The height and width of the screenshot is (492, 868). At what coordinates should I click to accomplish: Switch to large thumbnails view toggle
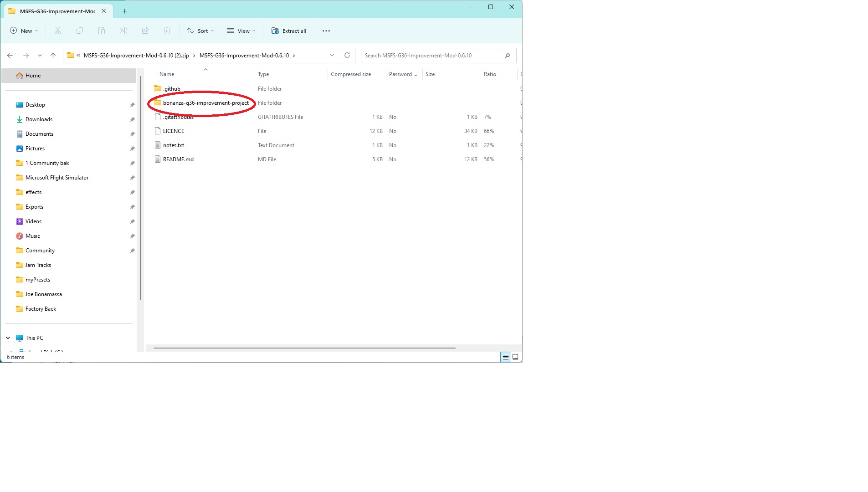(x=515, y=357)
